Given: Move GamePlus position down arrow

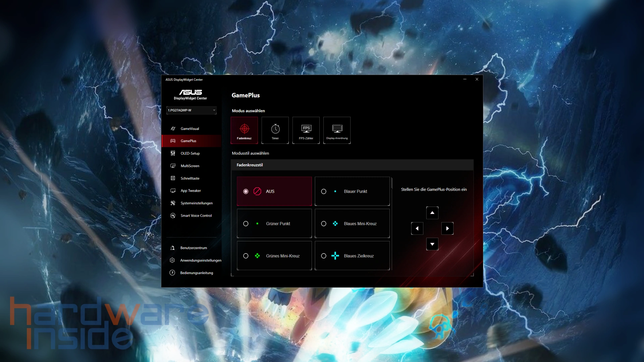Looking at the screenshot, I should [432, 244].
